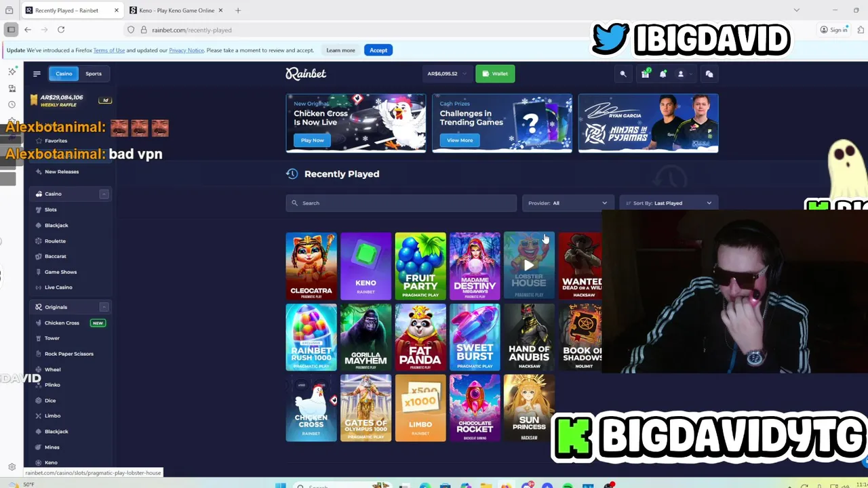Open Rock Paper Scissors in sidebar
This screenshot has height=488, width=868.
pos(68,354)
